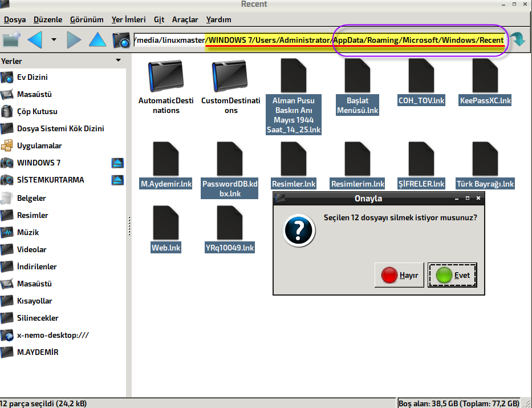Select the KeePassXC.lnk file icon
Viewport: 532px width, 408px height.
(x=485, y=76)
